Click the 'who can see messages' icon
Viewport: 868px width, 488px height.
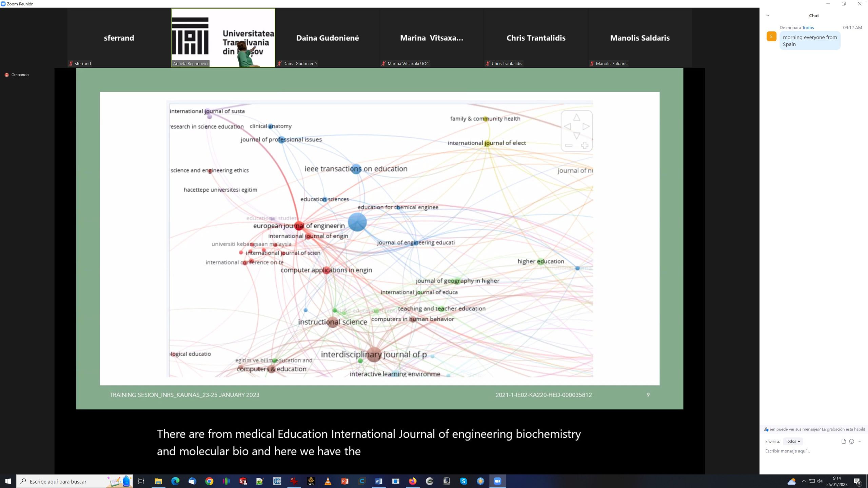[766, 429]
